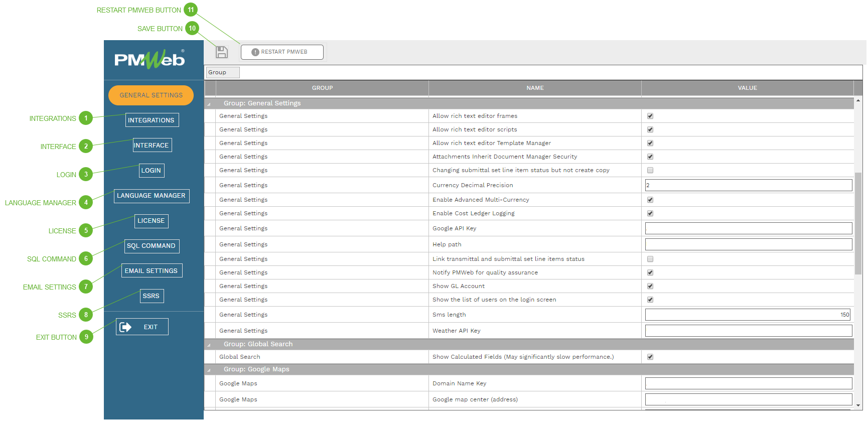Click the 'Domain Name Key' name cell
Viewport: 868px width, 421px height.
click(x=535, y=383)
